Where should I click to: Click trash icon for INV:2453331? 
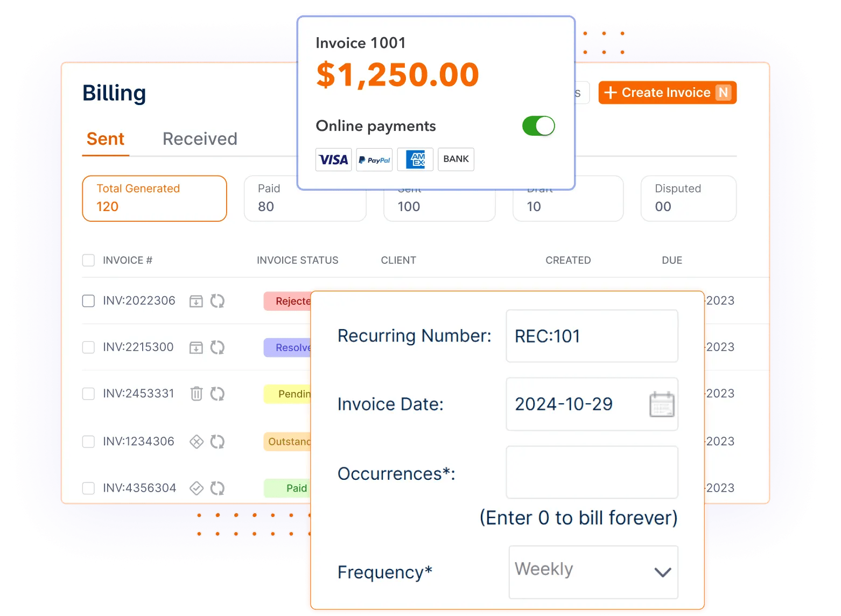(x=197, y=394)
